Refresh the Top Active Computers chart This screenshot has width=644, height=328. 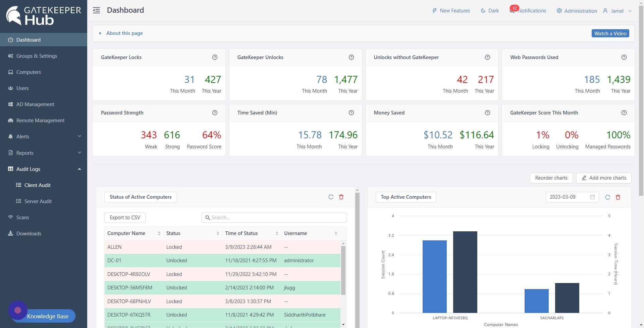607,197
